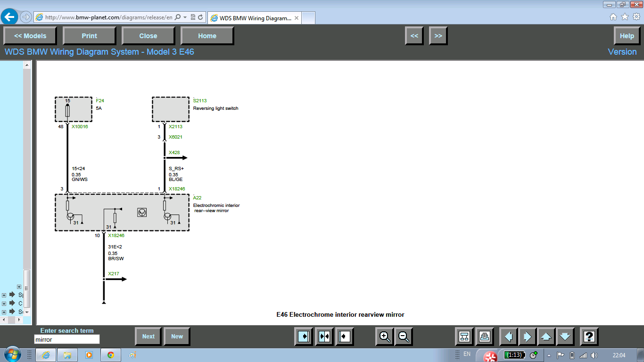Screen dimensions: 644x362
Task: Click the search term input field
Action: (67, 339)
